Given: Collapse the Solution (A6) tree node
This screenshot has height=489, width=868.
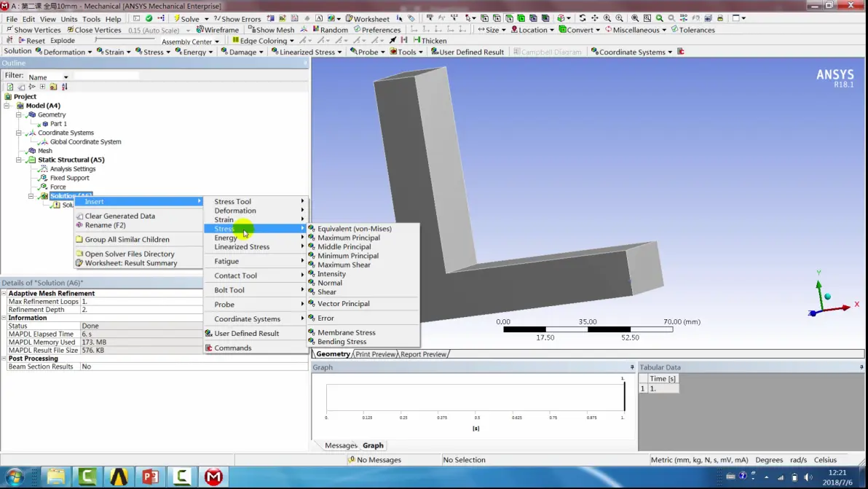Looking at the screenshot, I should tap(31, 196).
